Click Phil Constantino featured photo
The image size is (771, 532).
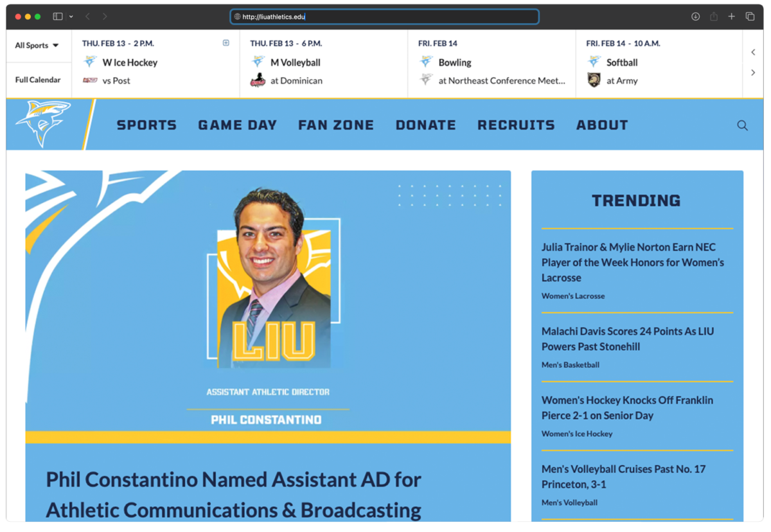[x=268, y=307]
